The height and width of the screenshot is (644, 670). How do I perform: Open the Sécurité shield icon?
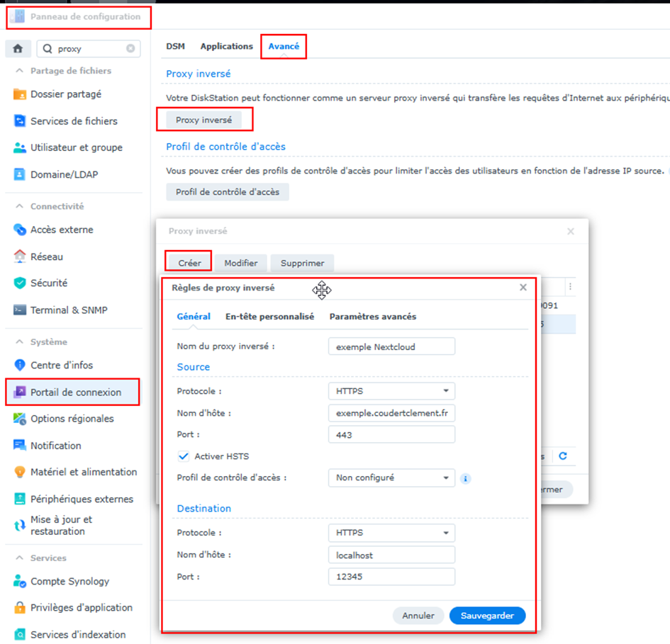20,283
